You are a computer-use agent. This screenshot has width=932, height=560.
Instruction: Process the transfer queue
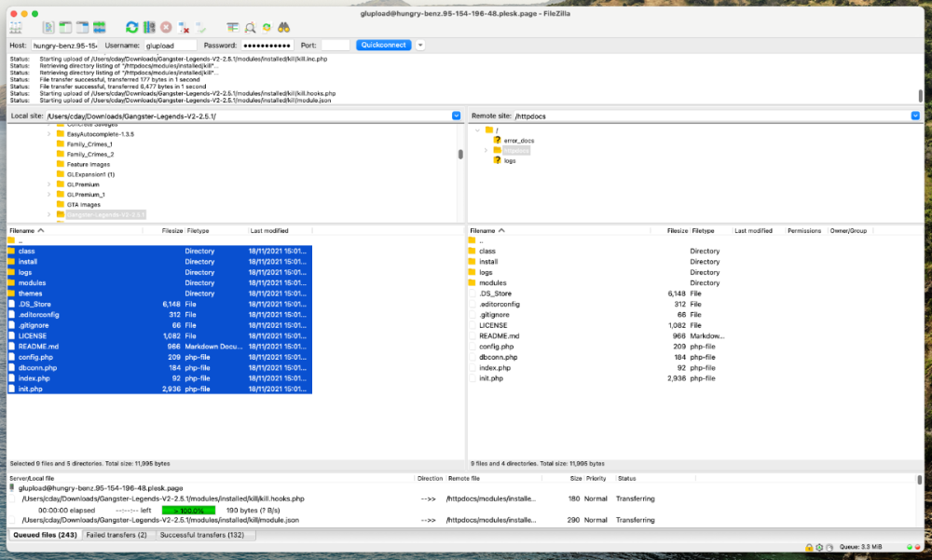(x=148, y=26)
